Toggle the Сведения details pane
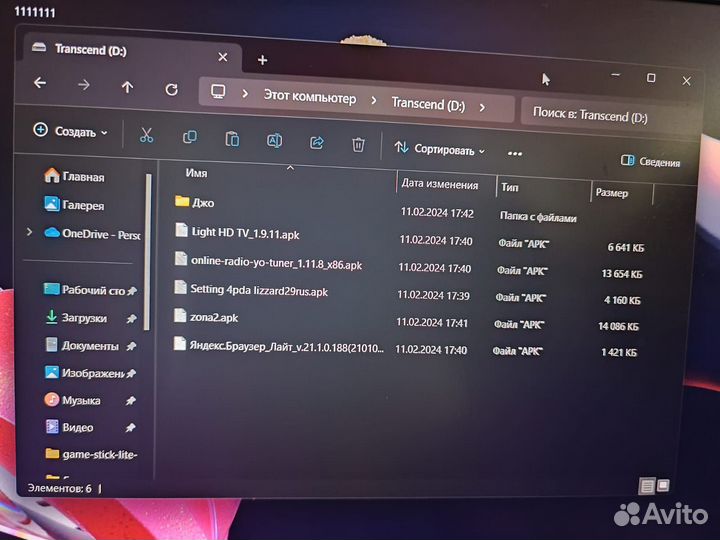 pyautogui.click(x=651, y=161)
